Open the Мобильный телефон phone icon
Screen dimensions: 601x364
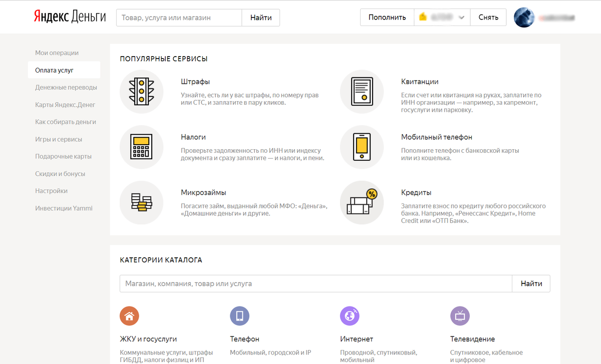(362, 147)
